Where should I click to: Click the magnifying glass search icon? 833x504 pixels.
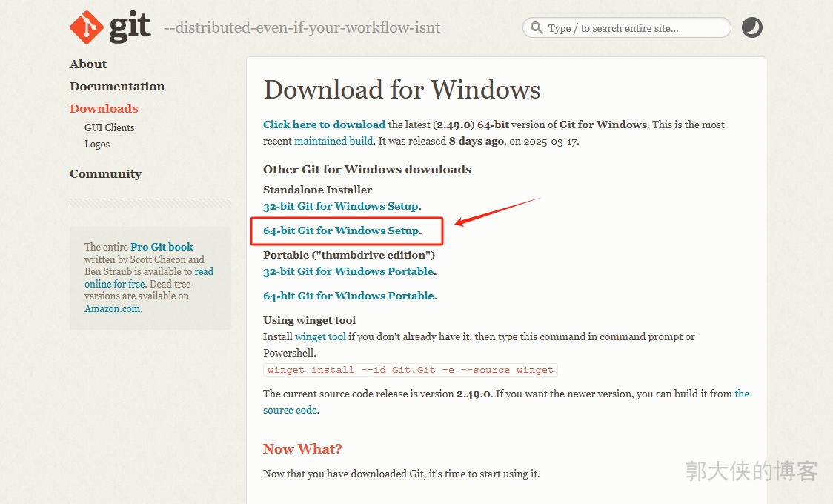[537, 27]
